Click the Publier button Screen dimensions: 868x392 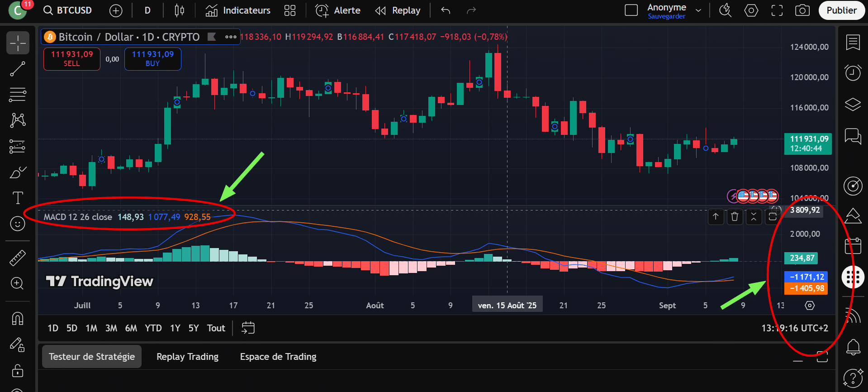[841, 10]
